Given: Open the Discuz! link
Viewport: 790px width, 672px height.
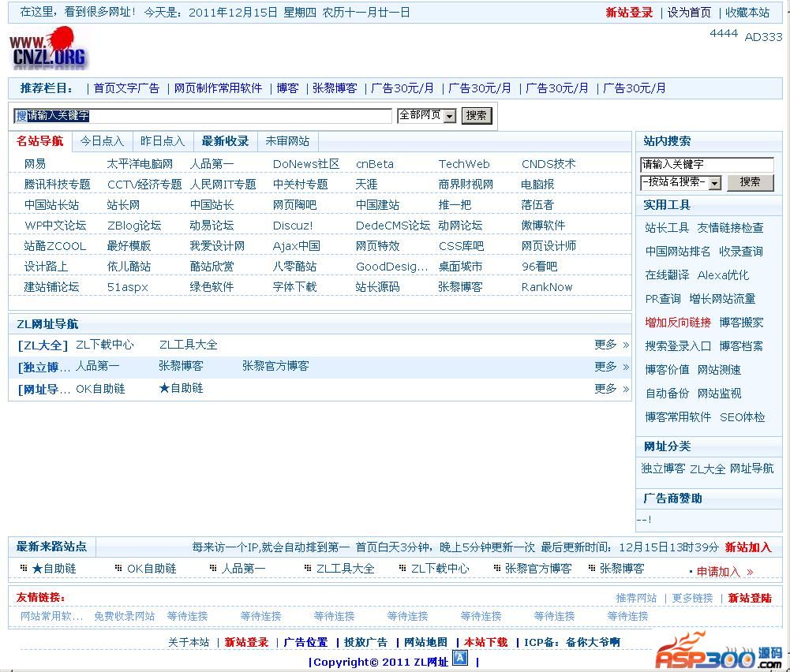Looking at the screenshot, I should tap(293, 226).
